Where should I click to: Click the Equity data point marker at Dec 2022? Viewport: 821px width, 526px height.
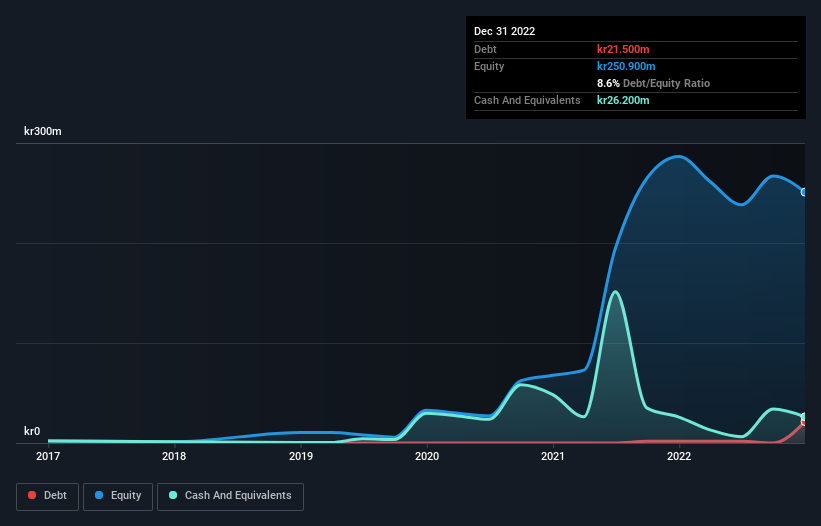coord(804,192)
